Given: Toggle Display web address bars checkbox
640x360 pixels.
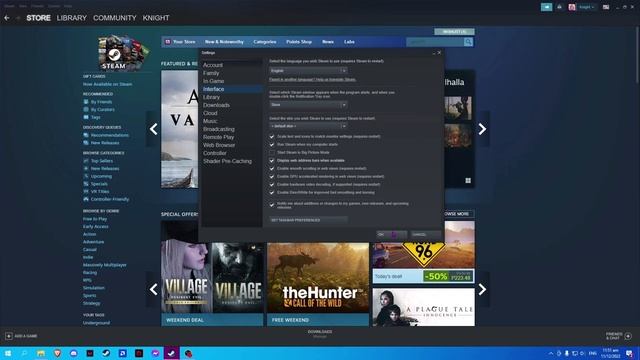Looking at the screenshot, I should pos(272,160).
